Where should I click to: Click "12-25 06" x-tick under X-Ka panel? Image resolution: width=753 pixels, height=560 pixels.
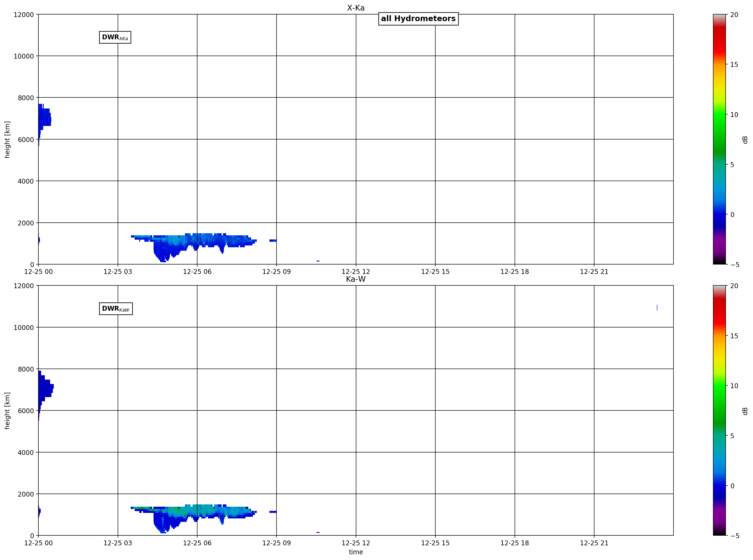197,272
